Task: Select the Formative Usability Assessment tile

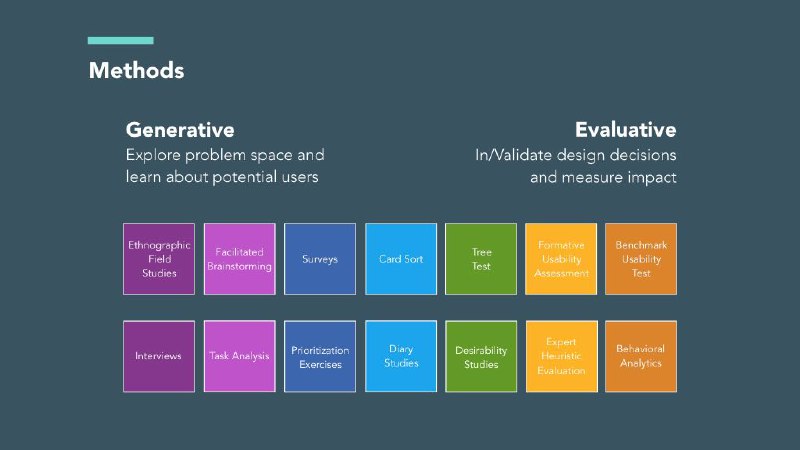Action: click(x=561, y=259)
